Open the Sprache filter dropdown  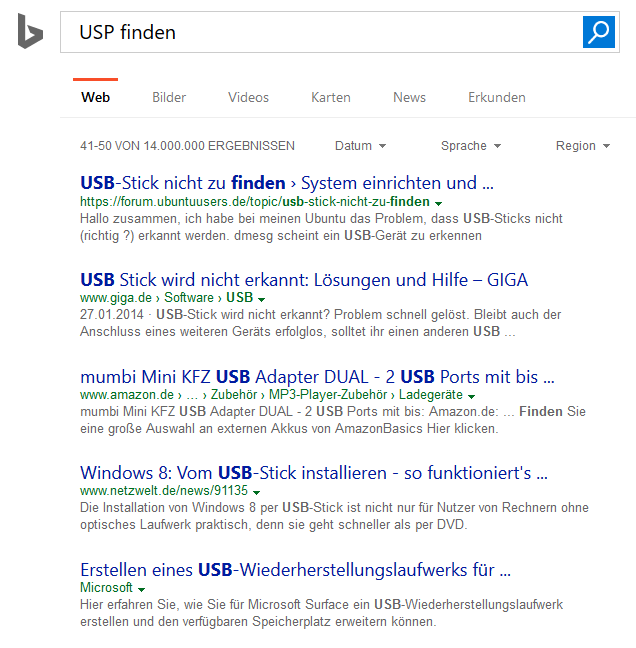pos(470,146)
